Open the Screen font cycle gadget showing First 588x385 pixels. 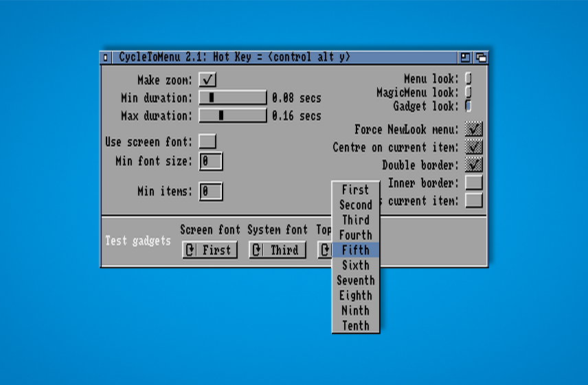click(x=210, y=250)
